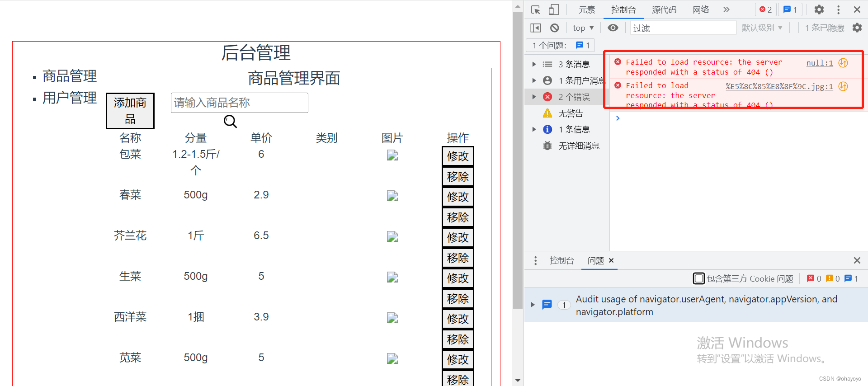Screen dimensions: 868x386
Task: Click the 请输入商品名称 search field
Action: 240,103
